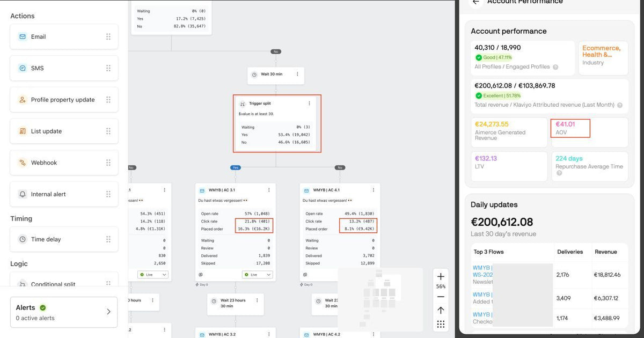
Task: Click the envelope icon on AC 3.1 card
Action: click(202, 190)
